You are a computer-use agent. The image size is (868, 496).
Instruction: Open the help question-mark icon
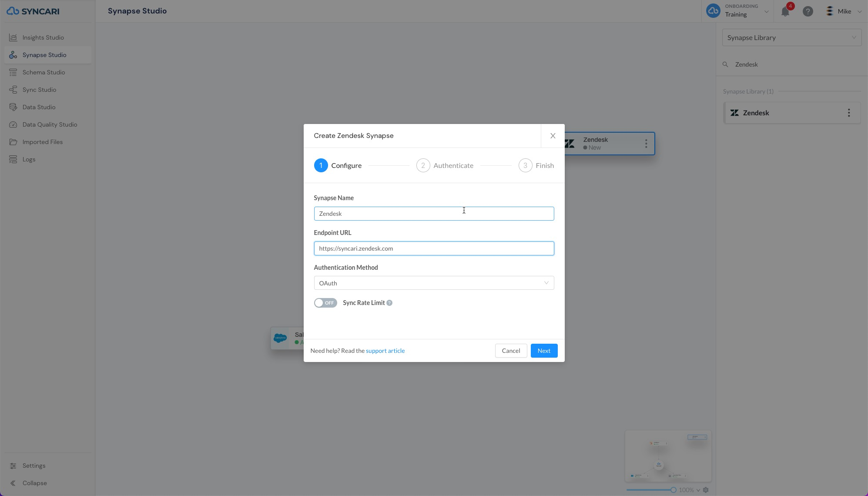(808, 11)
